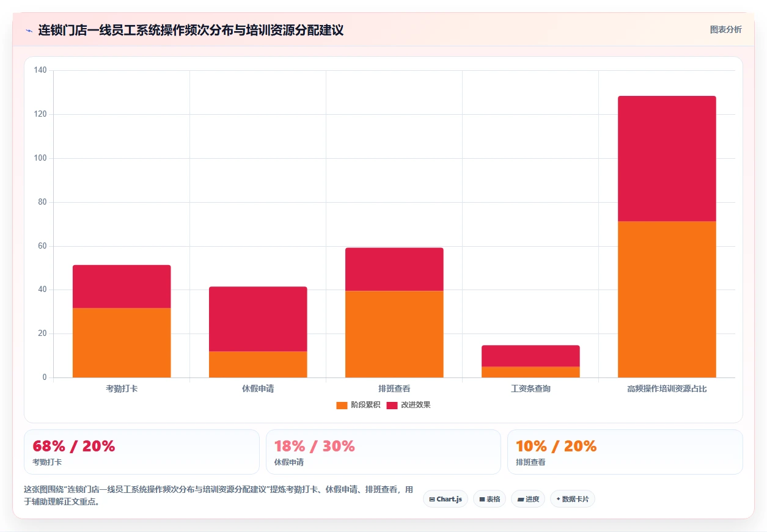Select the 18% / 30% 休假申请 card
This screenshot has height=532, width=767.
pyautogui.click(x=383, y=452)
